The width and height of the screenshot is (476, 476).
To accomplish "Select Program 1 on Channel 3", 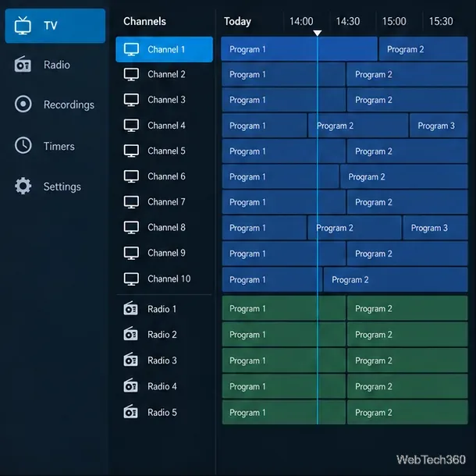I will click(283, 100).
